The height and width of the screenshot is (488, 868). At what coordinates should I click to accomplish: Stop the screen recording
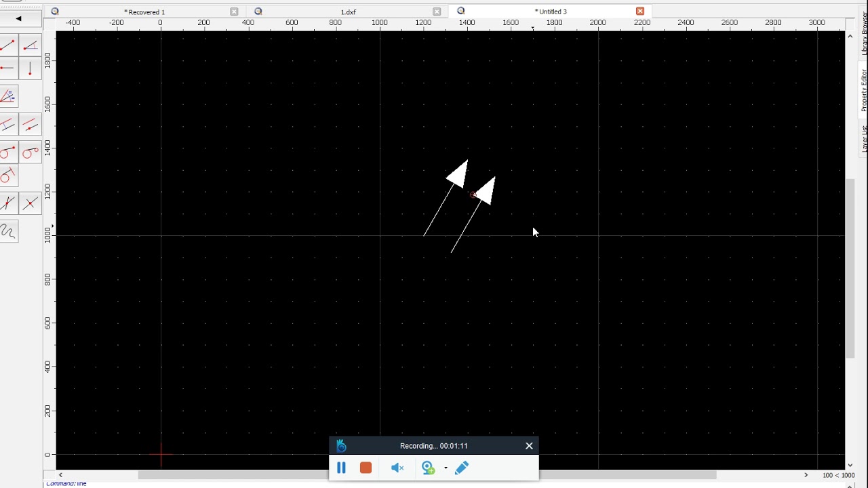pos(366,468)
